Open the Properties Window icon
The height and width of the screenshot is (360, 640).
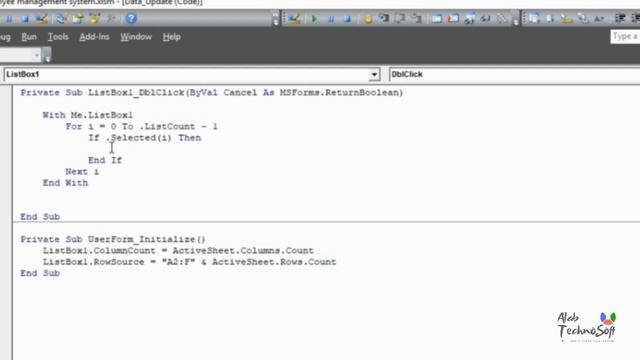tap(78, 18)
